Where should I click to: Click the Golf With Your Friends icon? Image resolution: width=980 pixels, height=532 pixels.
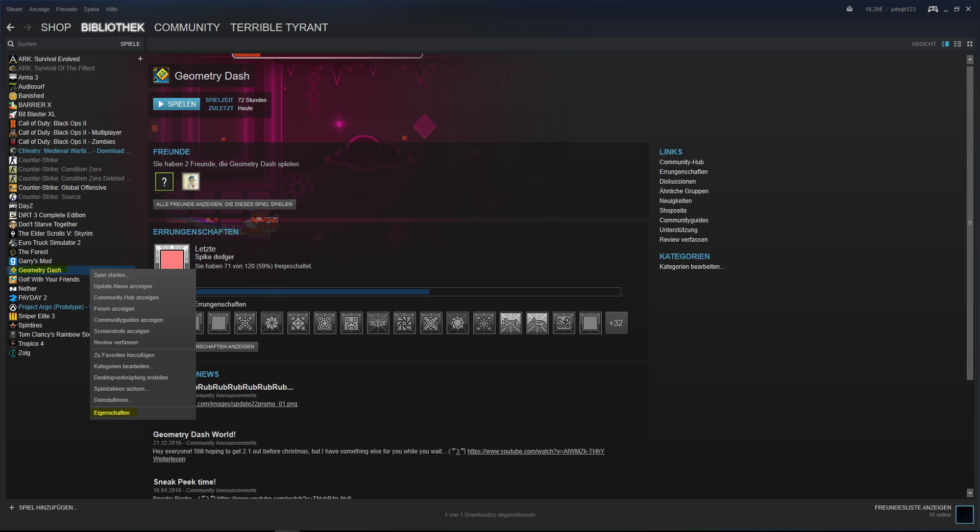pyautogui.click(x=13, y=280)
